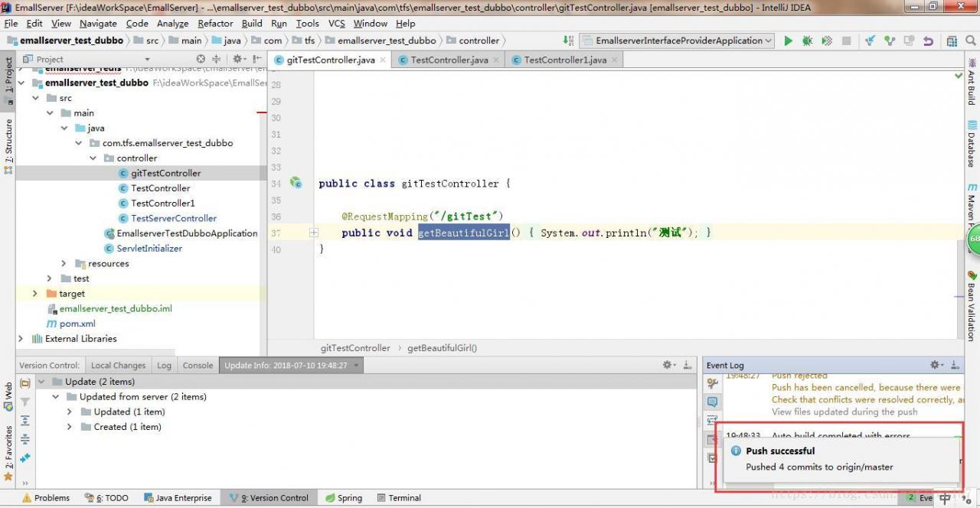Open pom.xml in the project tree

(x=77, y=324)
